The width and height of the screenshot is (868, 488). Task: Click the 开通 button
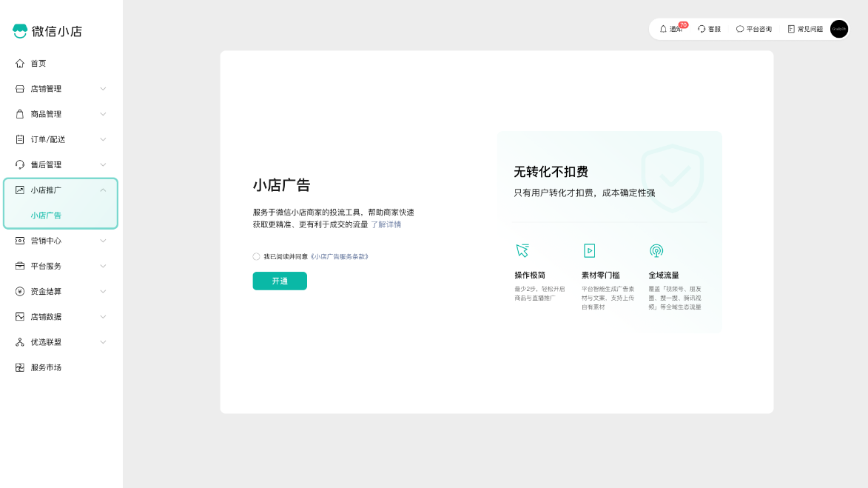click(x=280, y=281)
